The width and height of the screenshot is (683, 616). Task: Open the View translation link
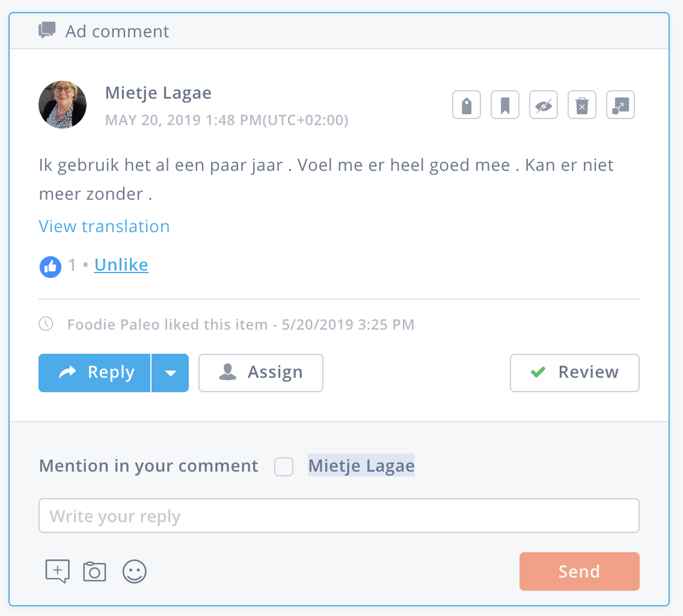(x=104, y=226)
